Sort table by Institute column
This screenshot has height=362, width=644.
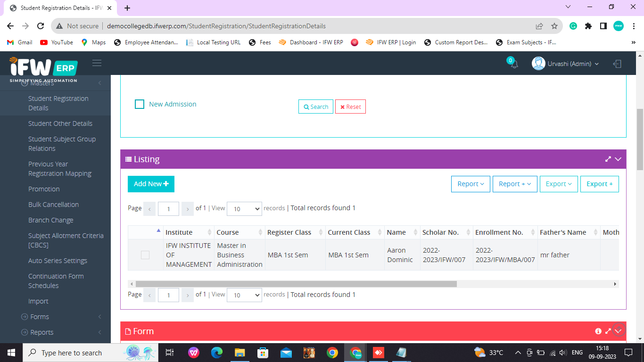click(x=189, y=232)
